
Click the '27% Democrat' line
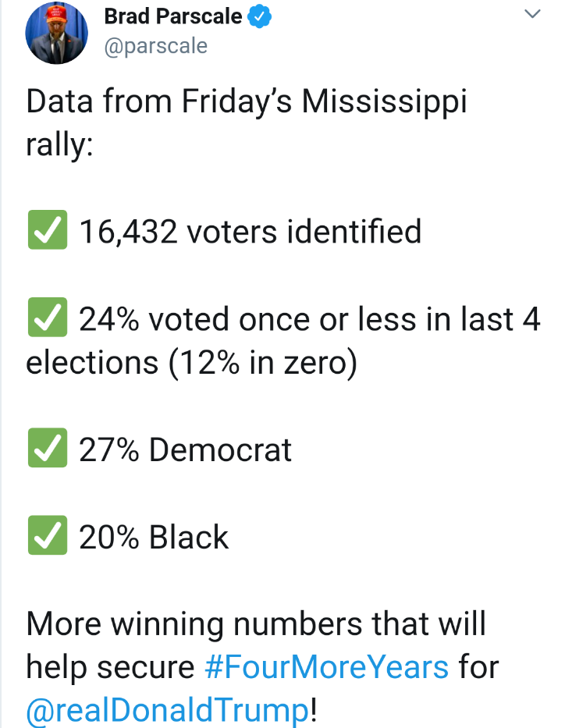(185, 449)
